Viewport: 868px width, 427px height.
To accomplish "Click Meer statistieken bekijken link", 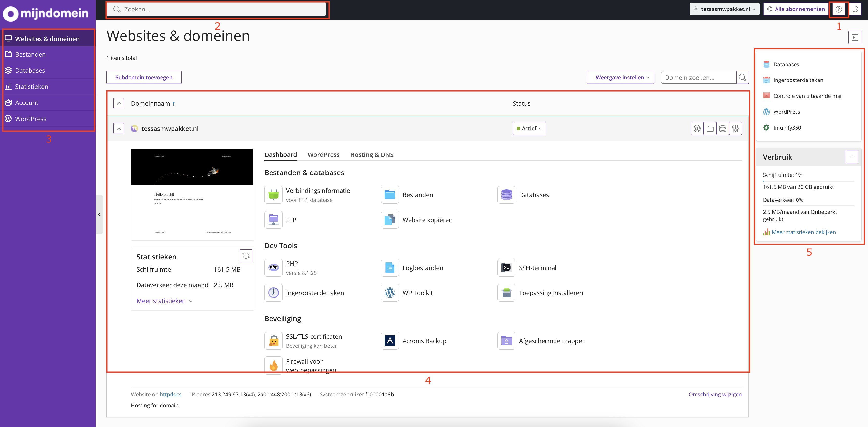I will (x=804, y=232).
